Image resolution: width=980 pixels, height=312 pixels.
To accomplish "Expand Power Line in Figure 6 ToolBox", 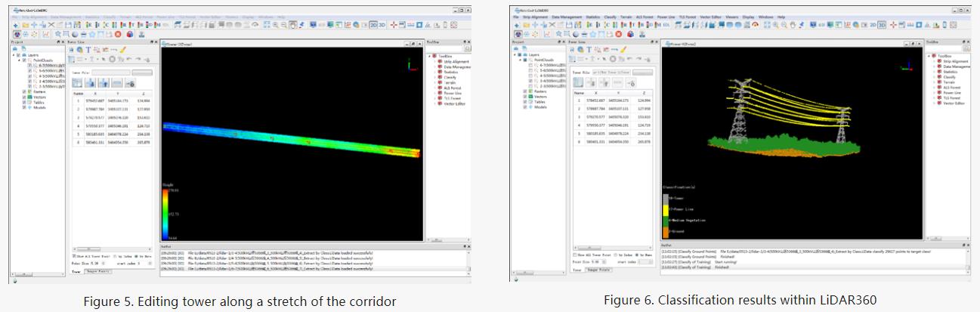I will [x=934, y=92].
